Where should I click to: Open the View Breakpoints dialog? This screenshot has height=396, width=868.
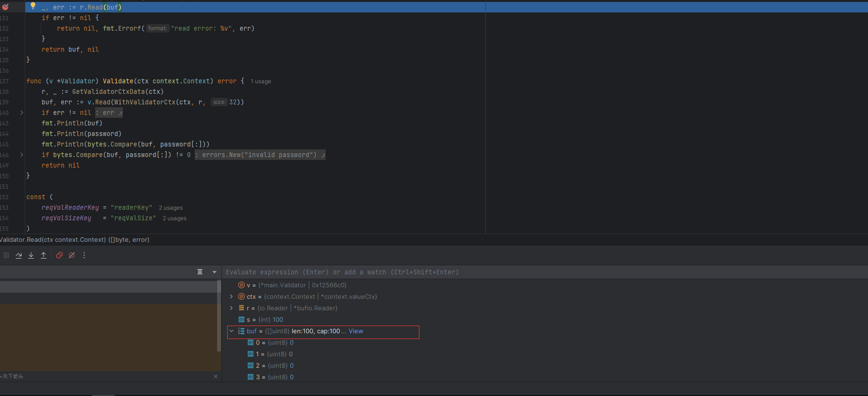[x=59, y=255]
